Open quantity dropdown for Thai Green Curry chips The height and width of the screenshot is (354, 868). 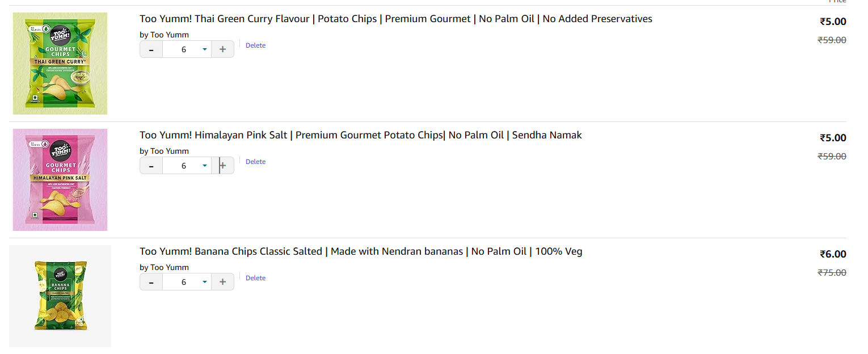[187, 49]
